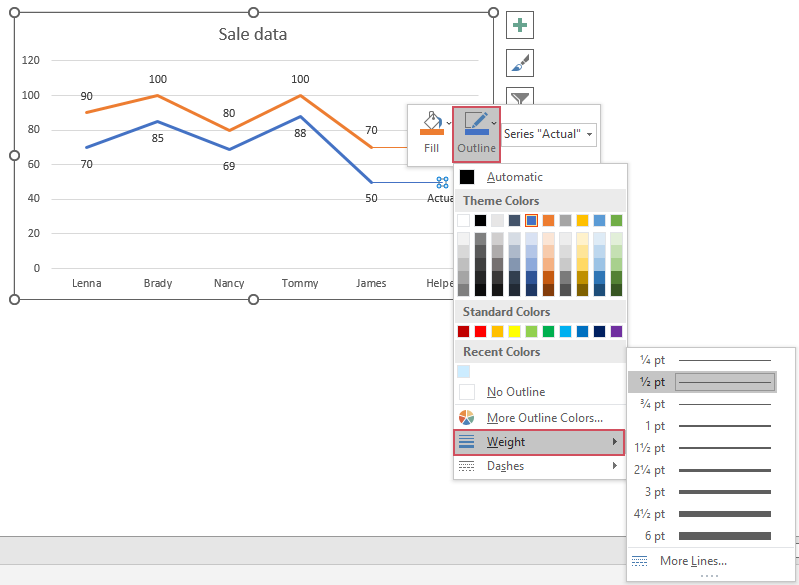
Task: Click the orange line in the chart
Action: click(194, 113)
